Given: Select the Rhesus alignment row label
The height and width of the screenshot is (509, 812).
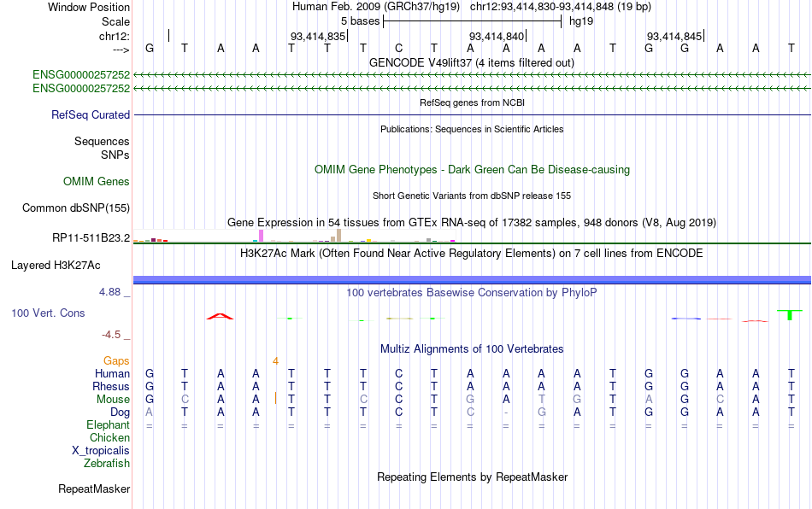Looking at the screenshot, I should 111,387.
